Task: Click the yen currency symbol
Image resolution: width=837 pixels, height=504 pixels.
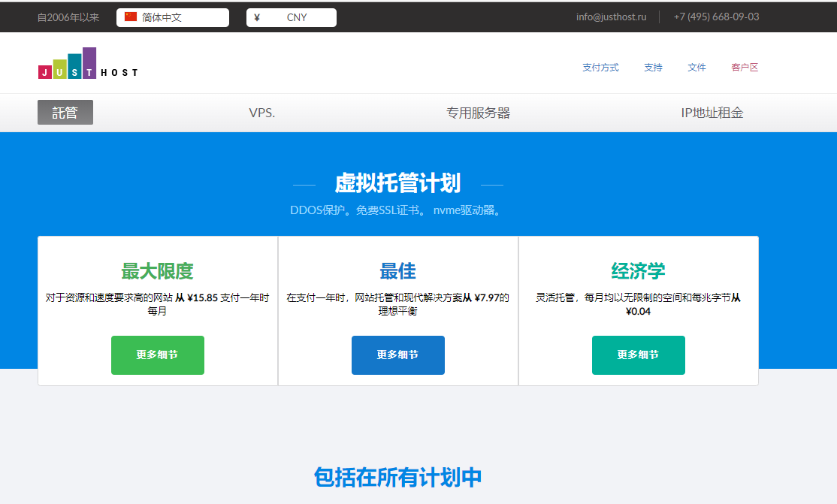Action: coord(257,17)
